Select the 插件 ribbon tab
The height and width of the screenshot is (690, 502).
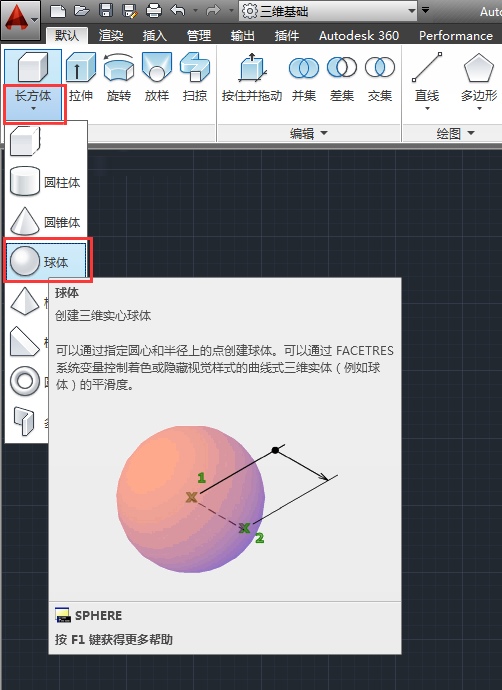287,36
